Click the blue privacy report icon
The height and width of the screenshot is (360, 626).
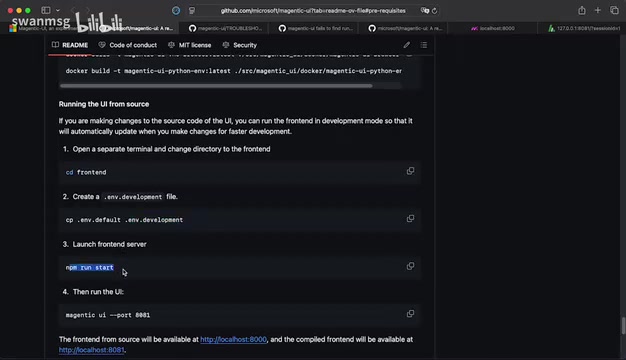[x=176, y=11]
